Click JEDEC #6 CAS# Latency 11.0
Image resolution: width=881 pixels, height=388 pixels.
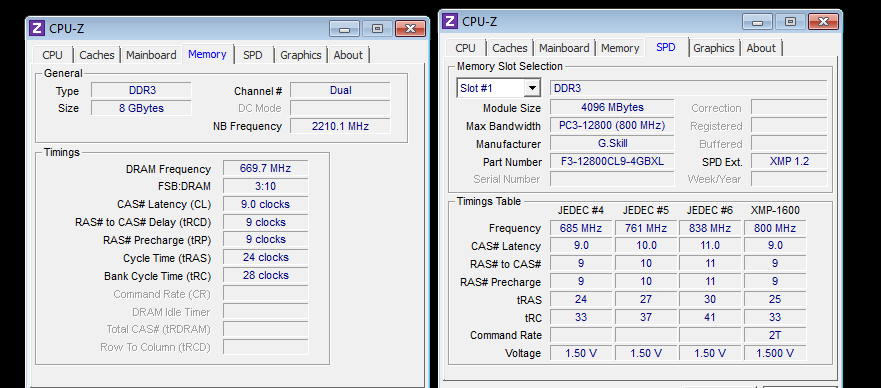pos(710,245)
